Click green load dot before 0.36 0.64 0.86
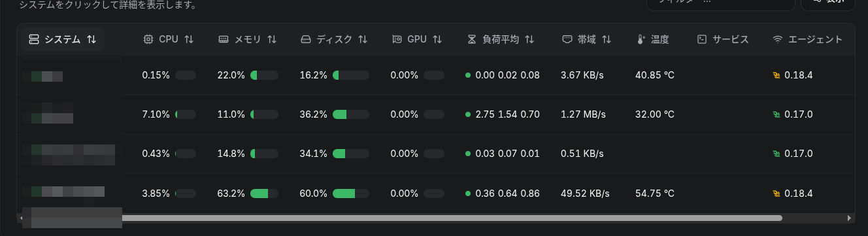The width and height of the screenshot is (868, 236). (468, 194)
